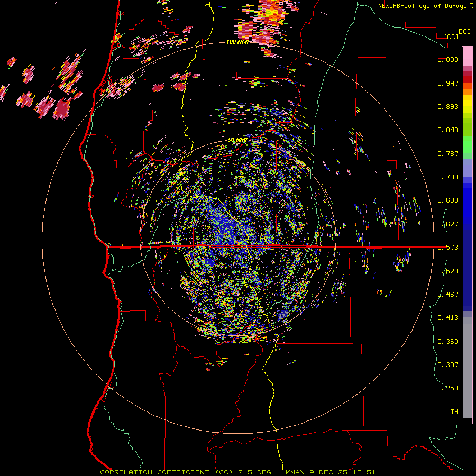Screen dimensions: 476x476
Task: Click the 0.787 scale value
Action: tap(448, 153)
